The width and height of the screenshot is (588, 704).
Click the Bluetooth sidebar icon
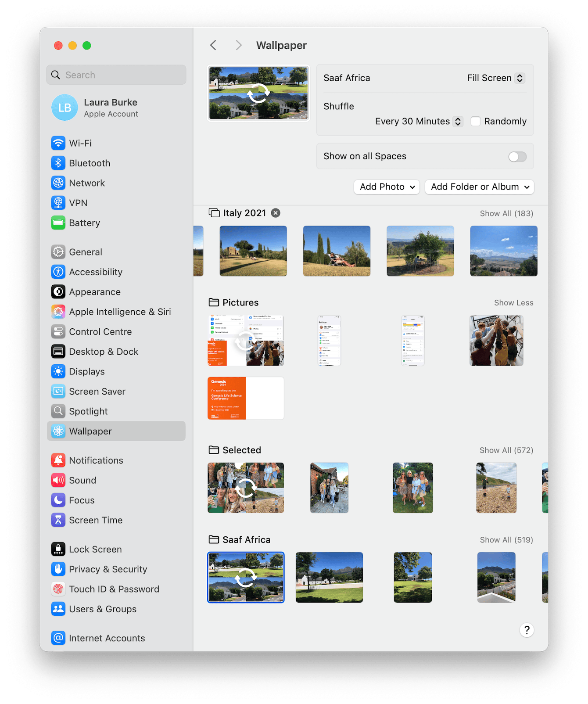58,163
